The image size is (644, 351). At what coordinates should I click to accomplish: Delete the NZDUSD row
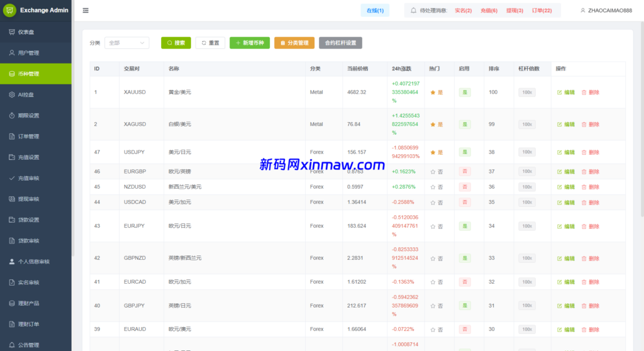point(590,187)
